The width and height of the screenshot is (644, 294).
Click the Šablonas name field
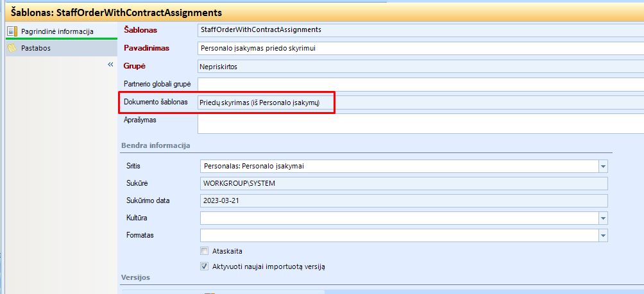[x=421, y=30]
